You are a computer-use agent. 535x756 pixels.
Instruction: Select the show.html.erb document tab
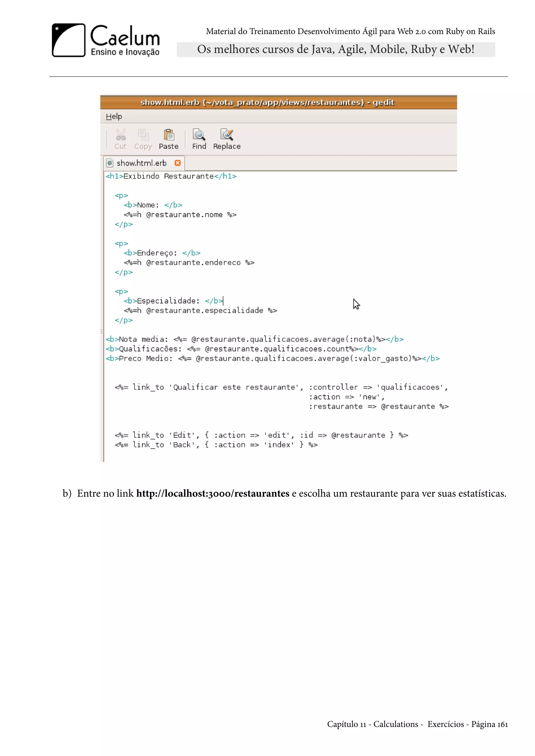click(144, 163)
